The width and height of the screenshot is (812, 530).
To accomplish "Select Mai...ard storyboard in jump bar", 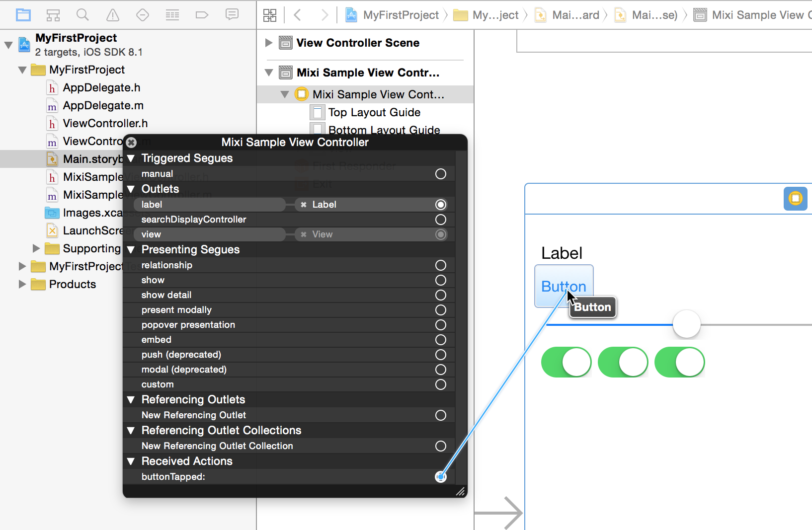I will click(x=567, y=15).
